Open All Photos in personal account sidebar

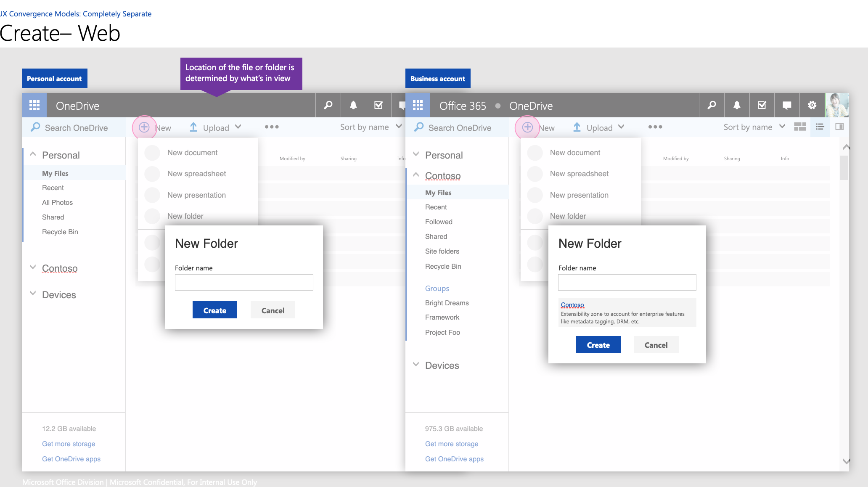57,202
